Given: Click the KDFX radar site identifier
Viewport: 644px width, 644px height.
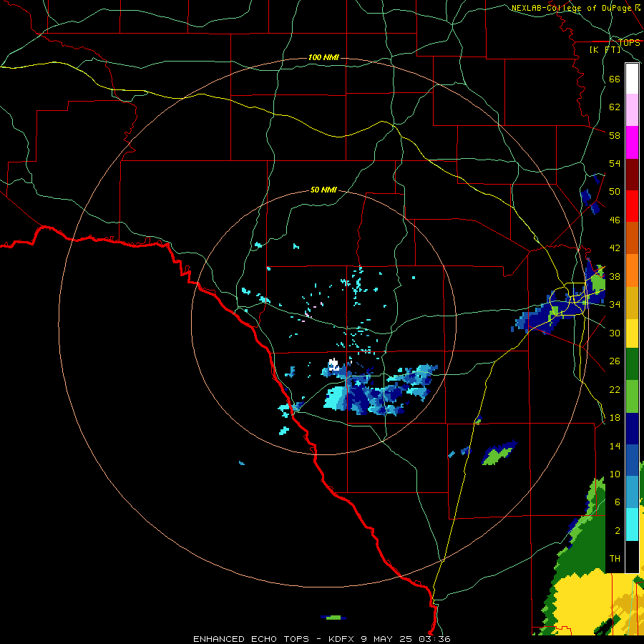Looking at the screenshot, I should (x=343, y=639).
